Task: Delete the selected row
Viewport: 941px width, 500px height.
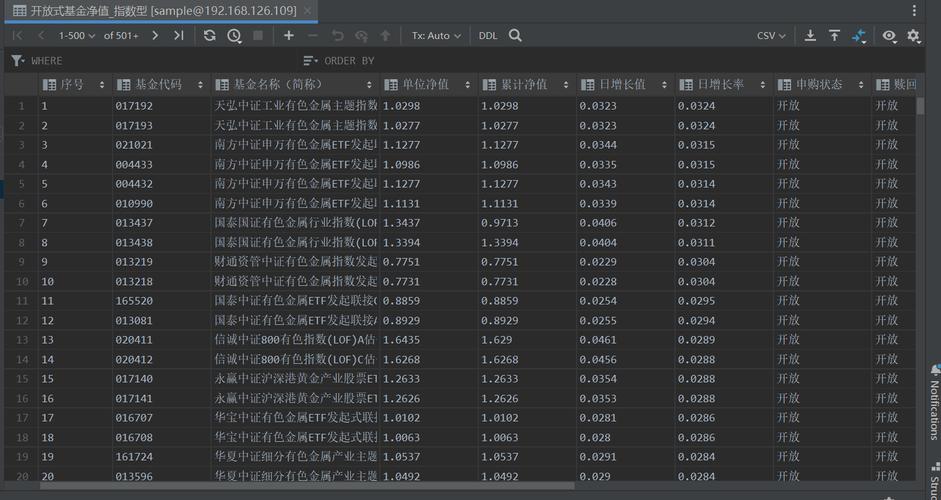Action: tap(313, 35)
